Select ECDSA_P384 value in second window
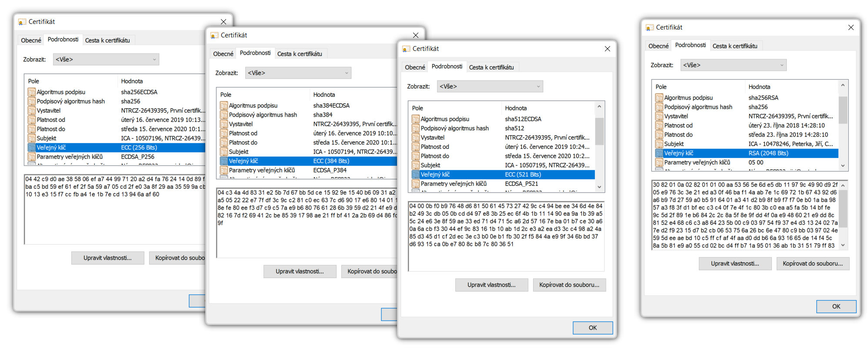868x348 pixels. point(330,170)
